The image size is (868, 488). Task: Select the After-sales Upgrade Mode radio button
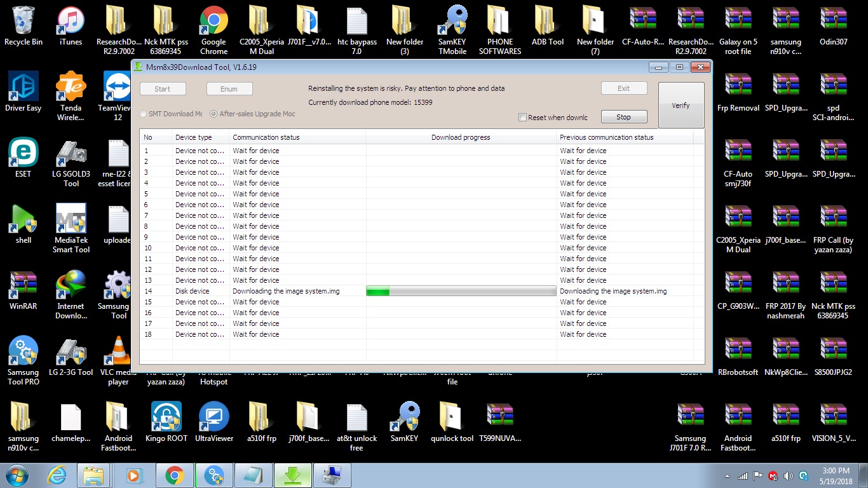pyautogui.click(x=214, y=114)
